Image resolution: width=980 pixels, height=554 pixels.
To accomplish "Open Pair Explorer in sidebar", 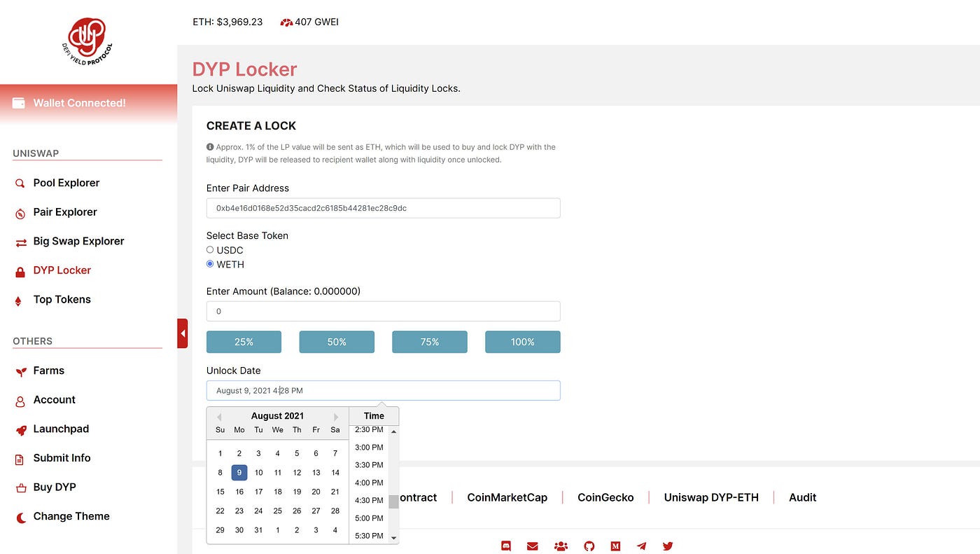I will pyautogui.click(x=65, y=212).
